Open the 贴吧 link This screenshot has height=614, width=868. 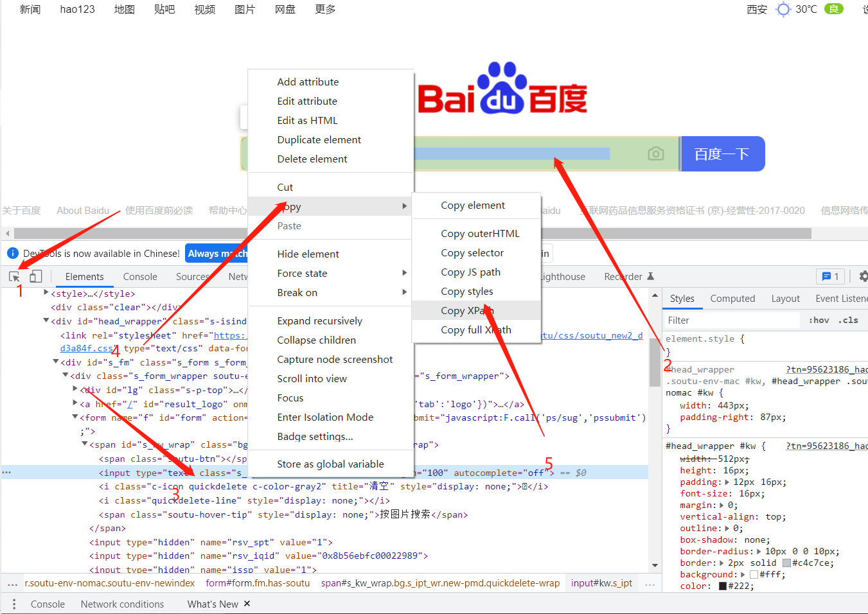click(x=164, y=9)
